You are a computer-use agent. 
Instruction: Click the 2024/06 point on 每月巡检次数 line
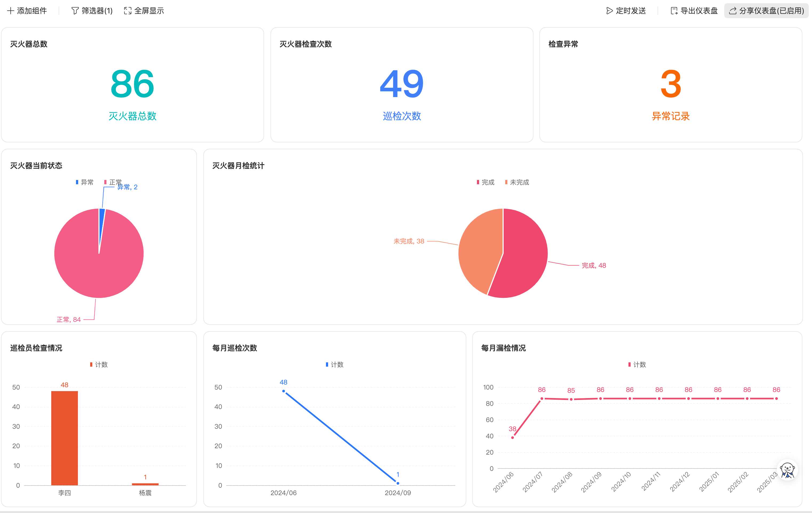(284, 391)
